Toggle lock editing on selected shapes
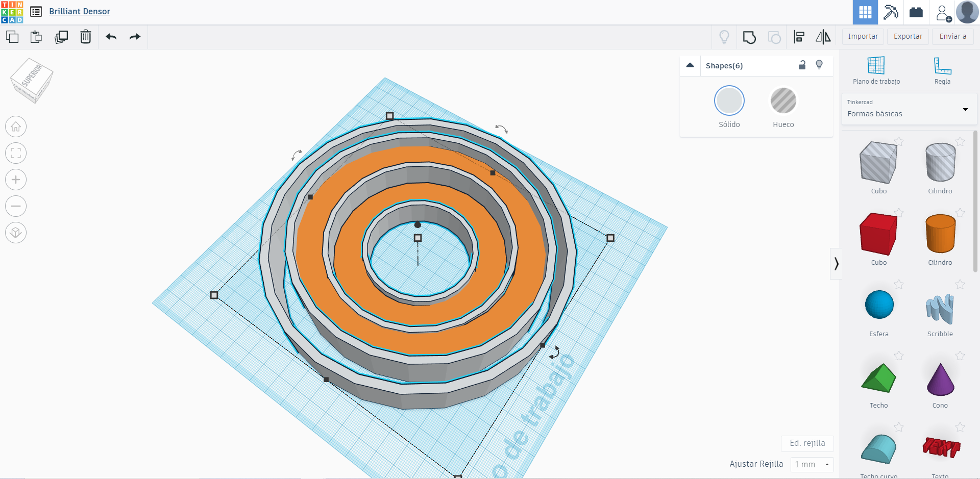The image size is (980, 479). pyautogui.click(x=802, y=65)
